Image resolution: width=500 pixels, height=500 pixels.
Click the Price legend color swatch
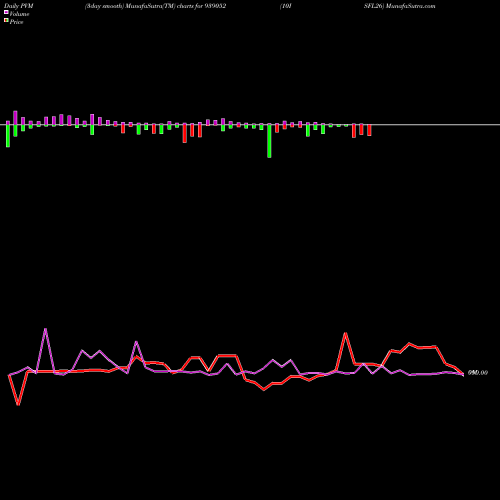pyautogui.click(x=6, y=21)
